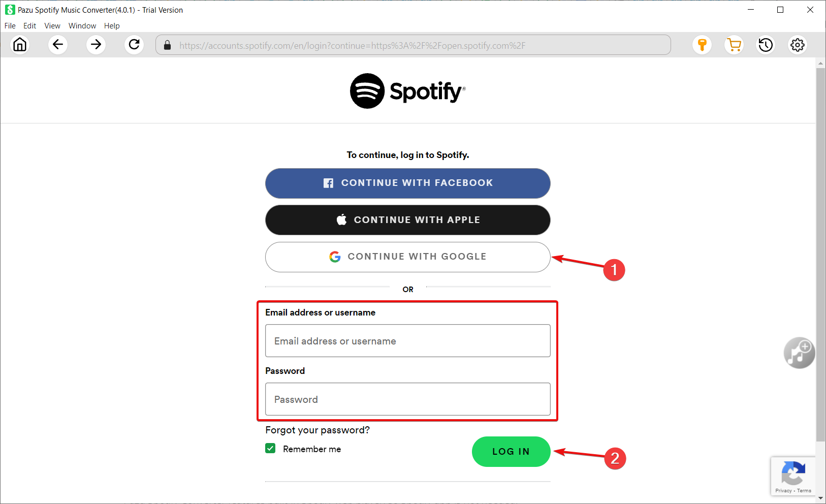Open the settings gear icon
Viewport: 826px width, 504px height.
coord(798,45)
